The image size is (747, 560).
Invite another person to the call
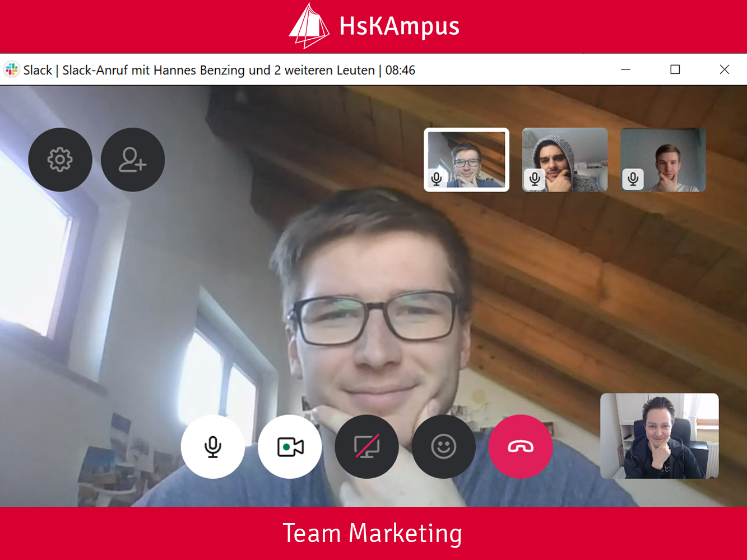click(x=132, y=159)
